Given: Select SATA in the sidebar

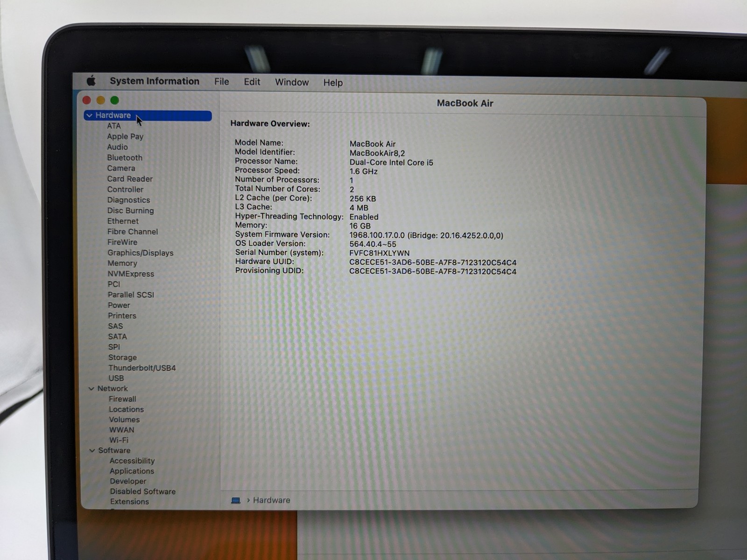Looking at the screenshot, I should [117, 336].
